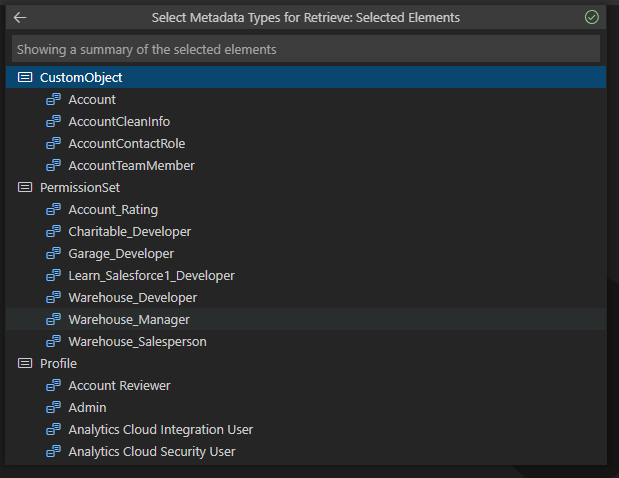Click the green confirm checkmark icon

591,18
